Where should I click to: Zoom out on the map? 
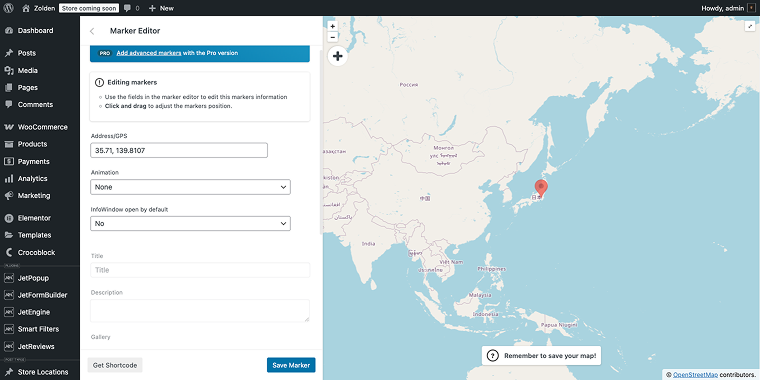pos(332,37)
